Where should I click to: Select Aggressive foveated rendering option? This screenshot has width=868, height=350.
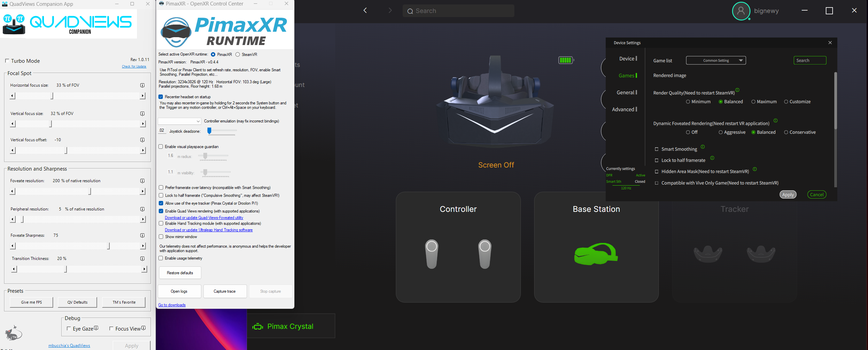(720, 132)
